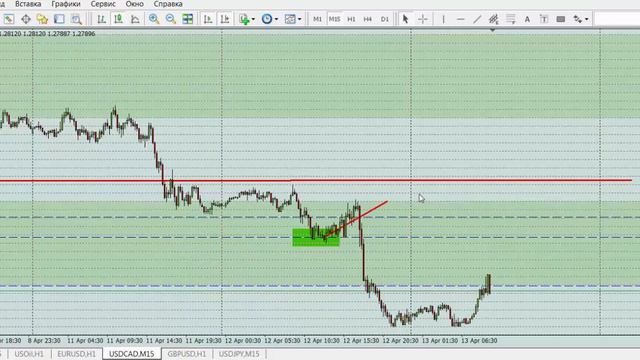This screenshot has height=360, width=640.
Task: Switch to the USDCAD,M15 chart tab
Action: point(132,354)
